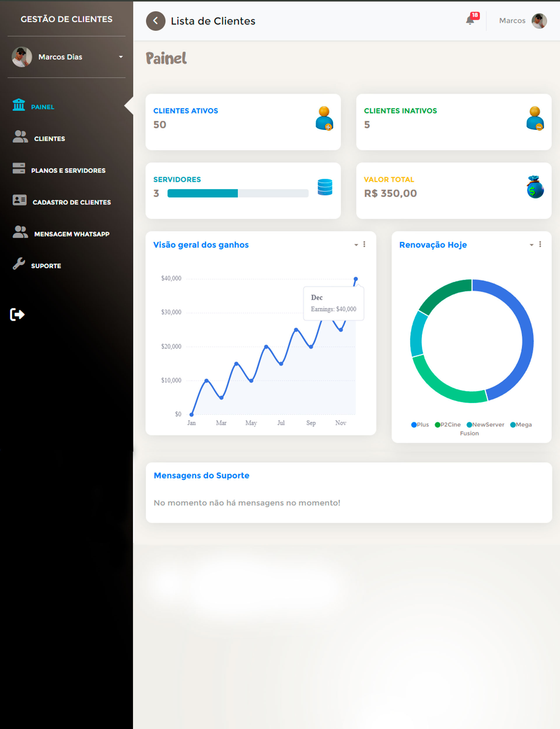
Task: Click the logout icon in sidebar
Action: (17, 315)
